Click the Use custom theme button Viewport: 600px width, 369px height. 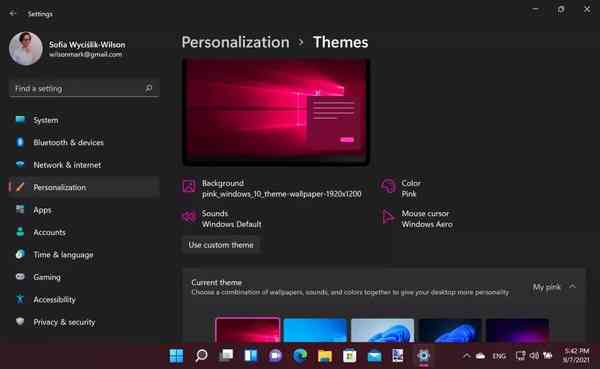[x=221, y=245]
